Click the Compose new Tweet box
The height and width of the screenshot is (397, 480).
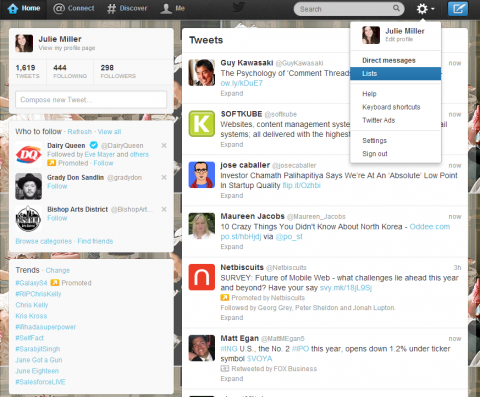pos(91,100)
